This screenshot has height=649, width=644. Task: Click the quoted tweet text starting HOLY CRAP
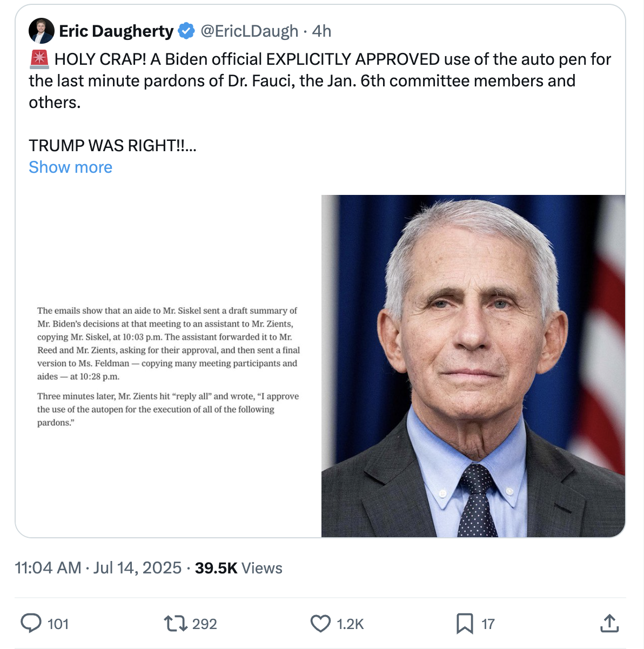click(x=320, y=80)
